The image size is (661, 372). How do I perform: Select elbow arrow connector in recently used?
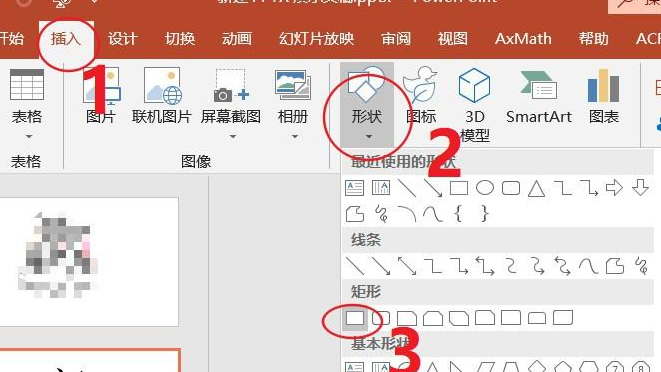point(589,188)
